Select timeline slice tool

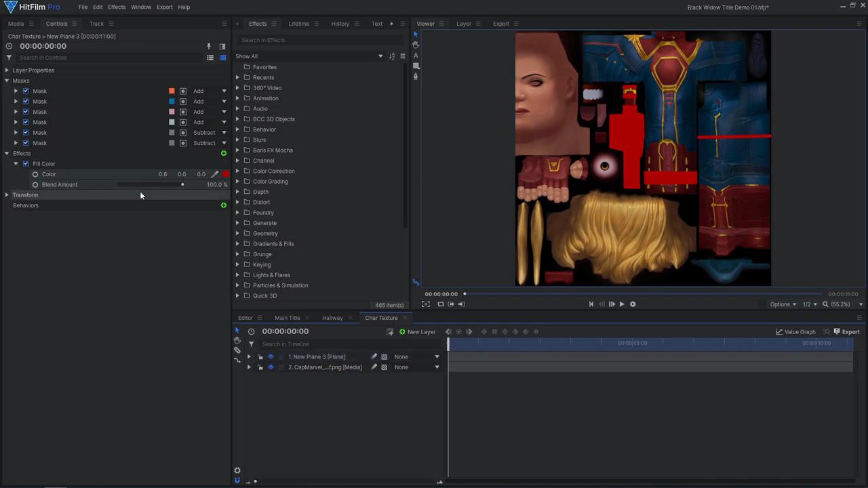pos(237,350)
